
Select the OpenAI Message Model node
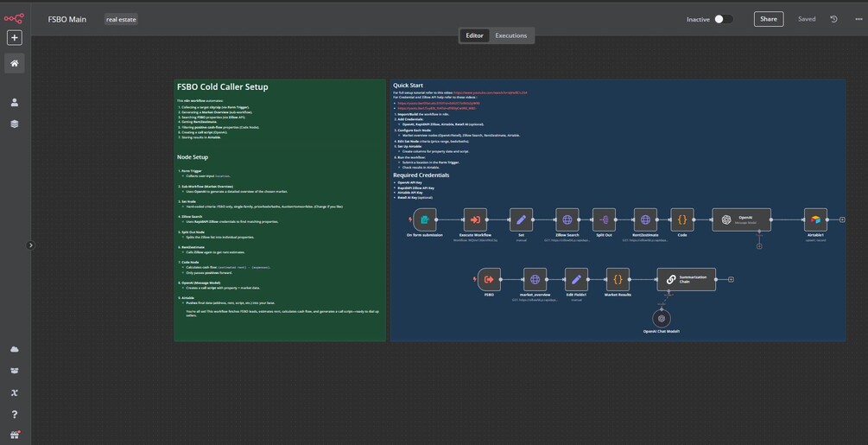click(741, 219)
